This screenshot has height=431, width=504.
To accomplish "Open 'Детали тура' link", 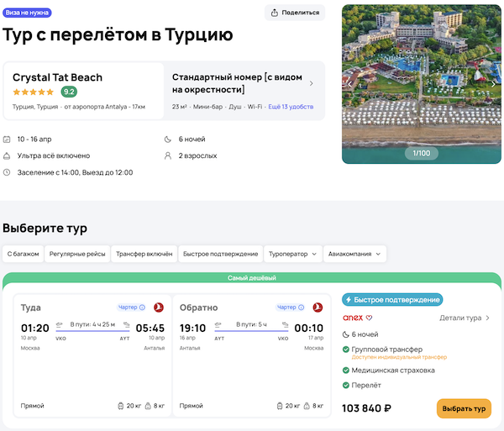I will 464,318.
